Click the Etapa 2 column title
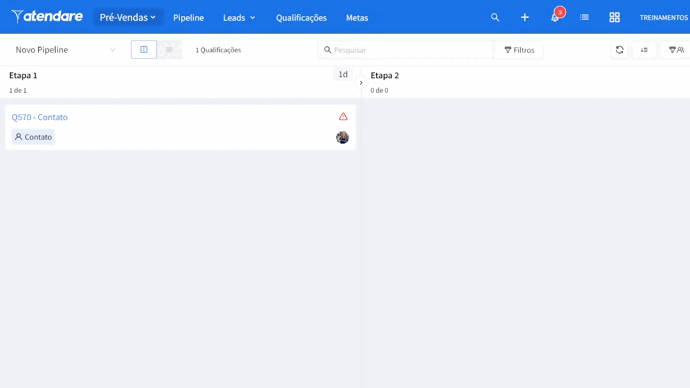 coord(385,75)
